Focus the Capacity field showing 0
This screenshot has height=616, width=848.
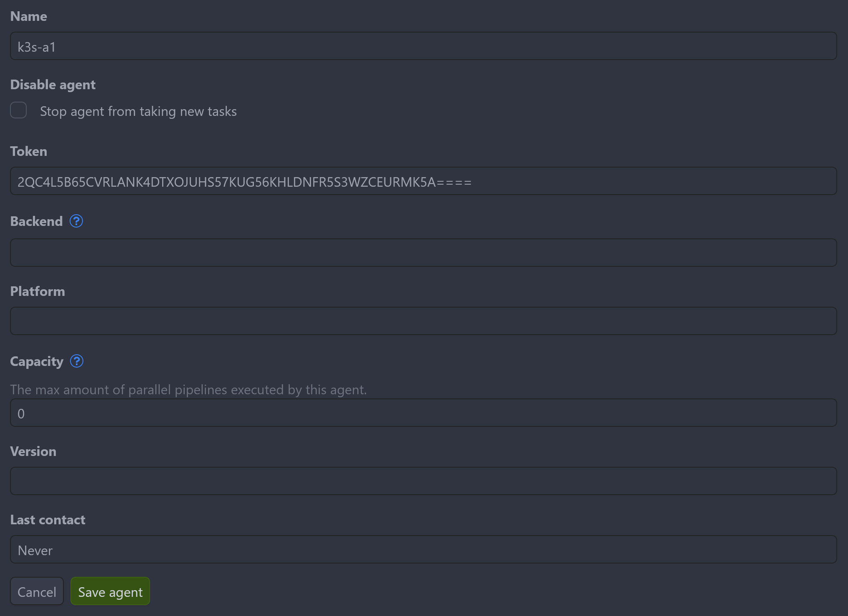pyautogui.click(x=423, y=413)
